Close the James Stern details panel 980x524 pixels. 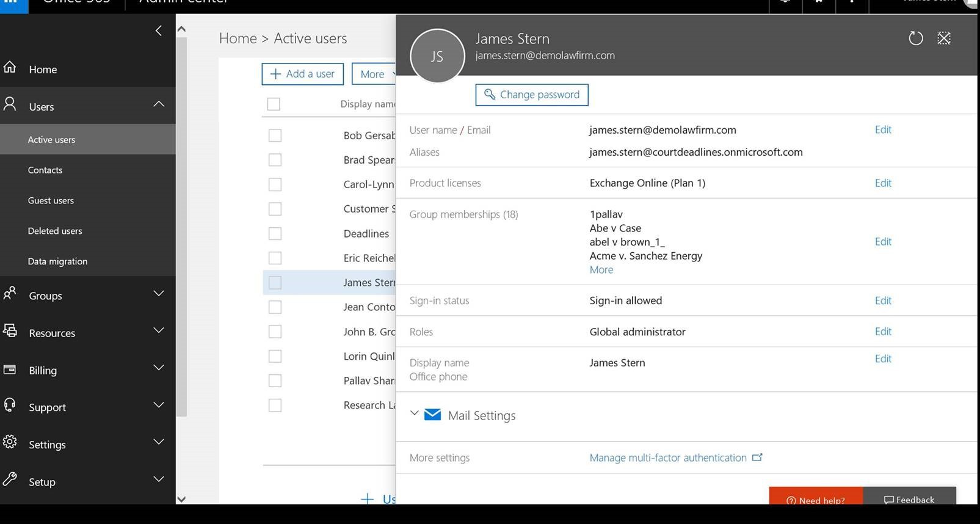click(944, 38)
